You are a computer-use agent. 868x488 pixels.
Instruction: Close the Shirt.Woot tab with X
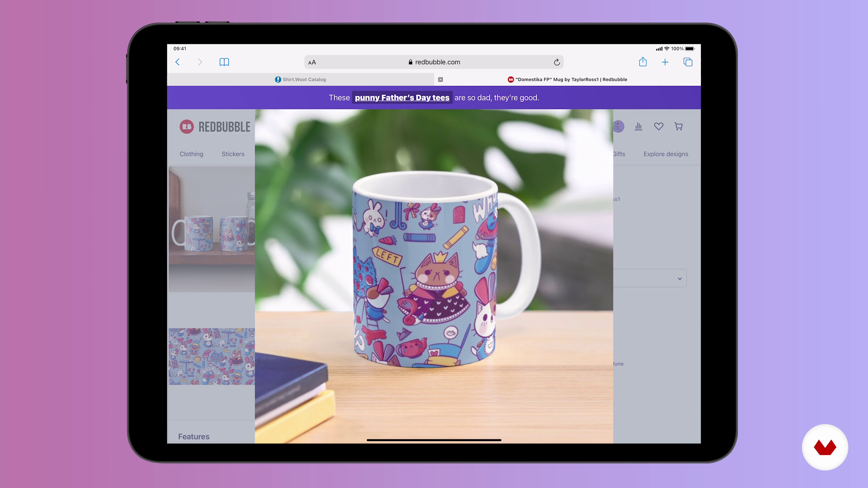click(440, 80)
